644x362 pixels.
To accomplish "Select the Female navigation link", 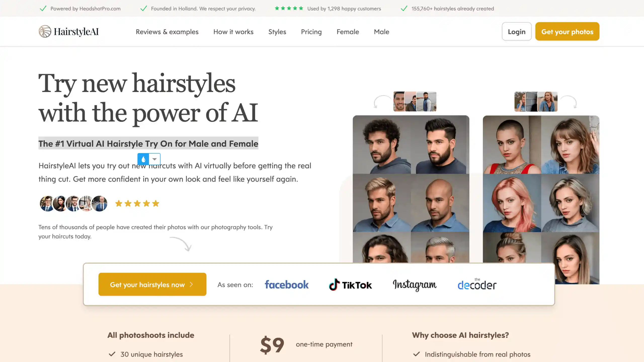I will click(x=348, y=32).
